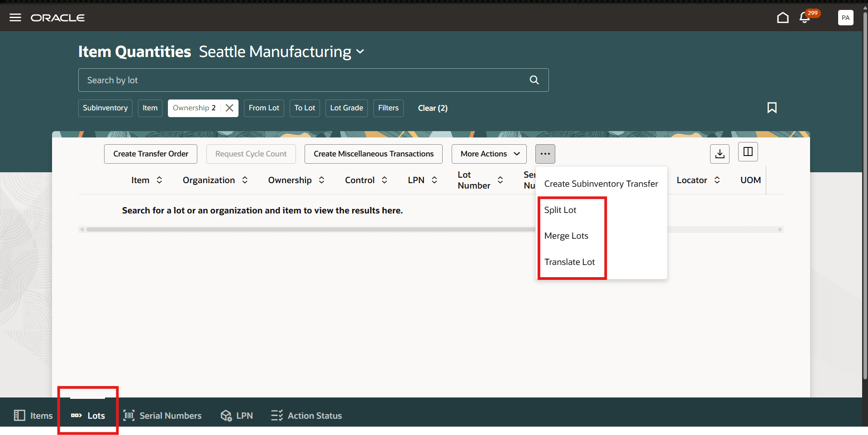Sort by the Item column
The width and height of the screenshot is (868, 435).
coord(159,180)
